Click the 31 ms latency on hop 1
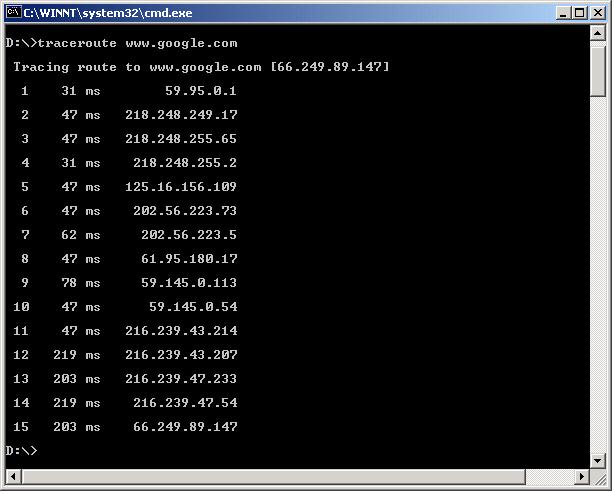This screenshot has width=614, height=493. coord(81,91)
